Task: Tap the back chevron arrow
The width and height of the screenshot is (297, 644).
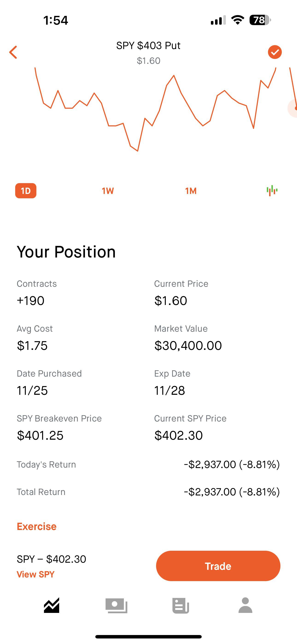Action: pyautogui.click(x=13, y=52)
